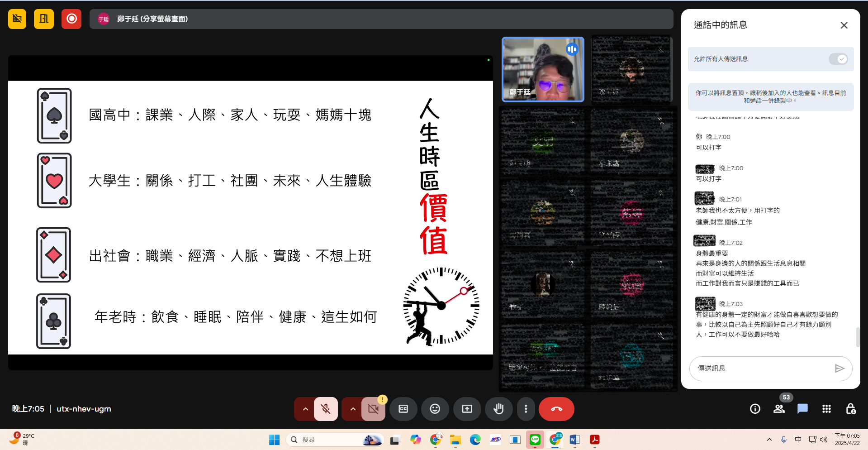Turn on captions with the CC icon
Screen dimensions: 868x450
[403, 409]
